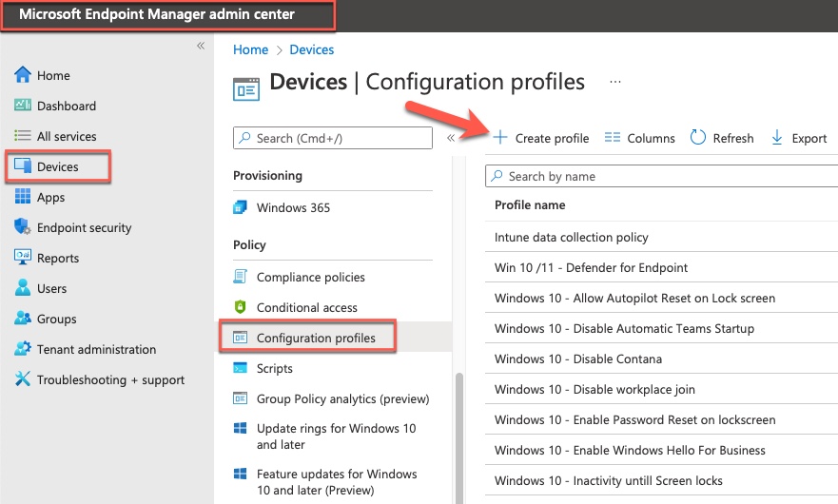The image size is (838, 504).
Task: Collapse the main left navigation sidebar
Action: click(x=201, y=46)
